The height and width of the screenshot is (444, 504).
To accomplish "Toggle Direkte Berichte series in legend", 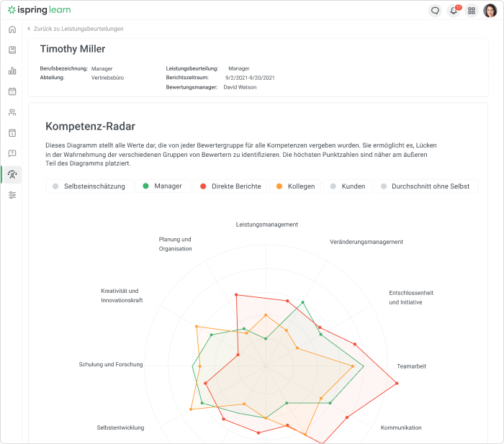I will [230, 186].
